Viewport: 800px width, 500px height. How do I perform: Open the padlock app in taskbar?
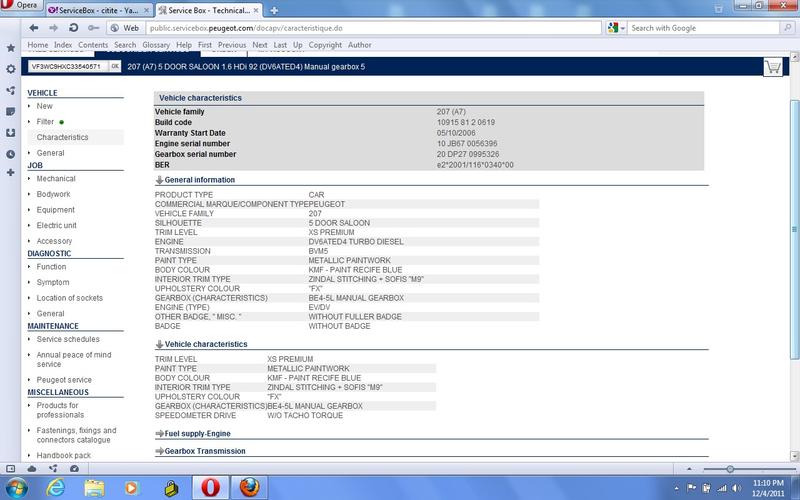coord(171,488)
